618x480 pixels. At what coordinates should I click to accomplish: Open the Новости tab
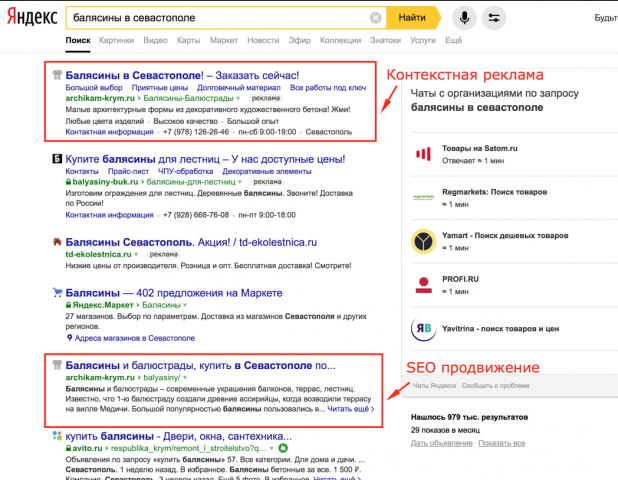pos(263,40)
